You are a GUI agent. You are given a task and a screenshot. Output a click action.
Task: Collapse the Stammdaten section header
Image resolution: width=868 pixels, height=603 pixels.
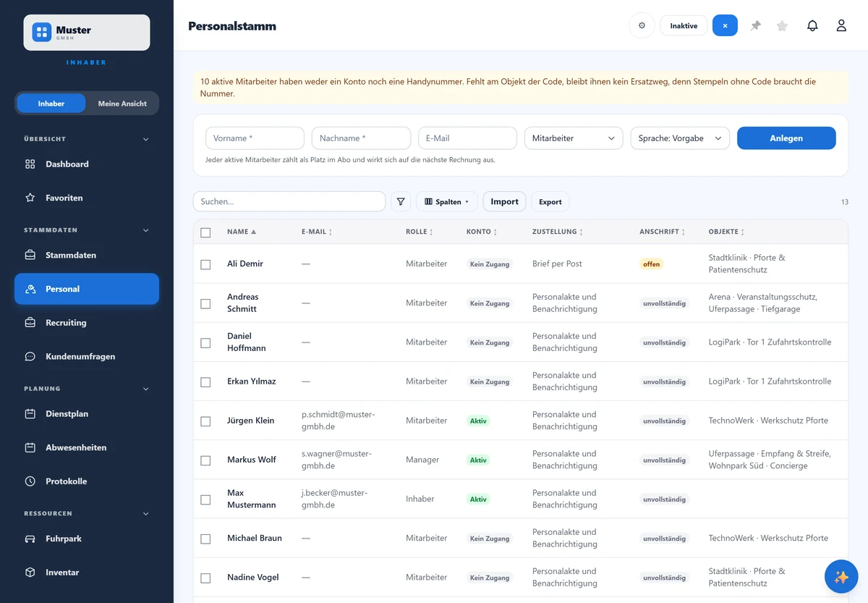click(87, 230)
